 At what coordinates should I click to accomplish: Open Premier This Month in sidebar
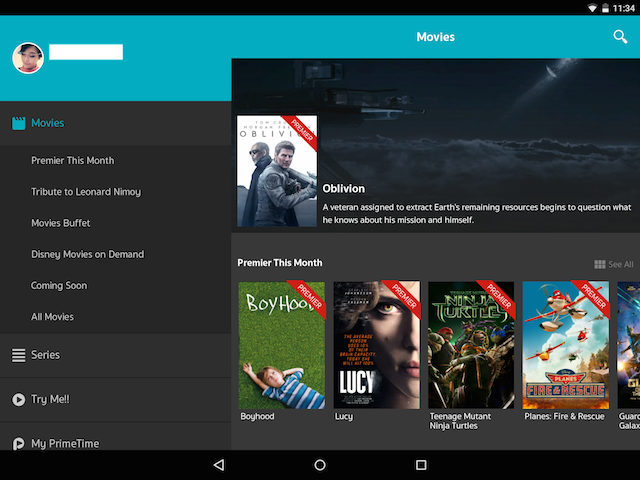point(72,160)
